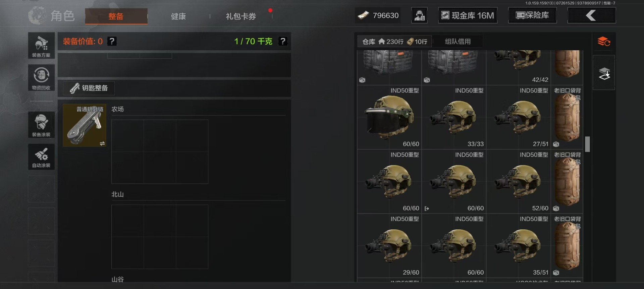
Task: Click the warehouse scrollbar handle
Action: [x=587, y=144]
